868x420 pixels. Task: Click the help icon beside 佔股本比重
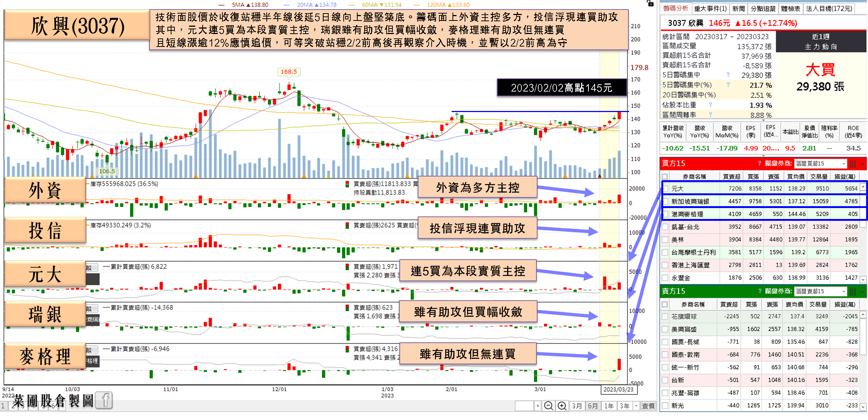[x=710, y=105]
